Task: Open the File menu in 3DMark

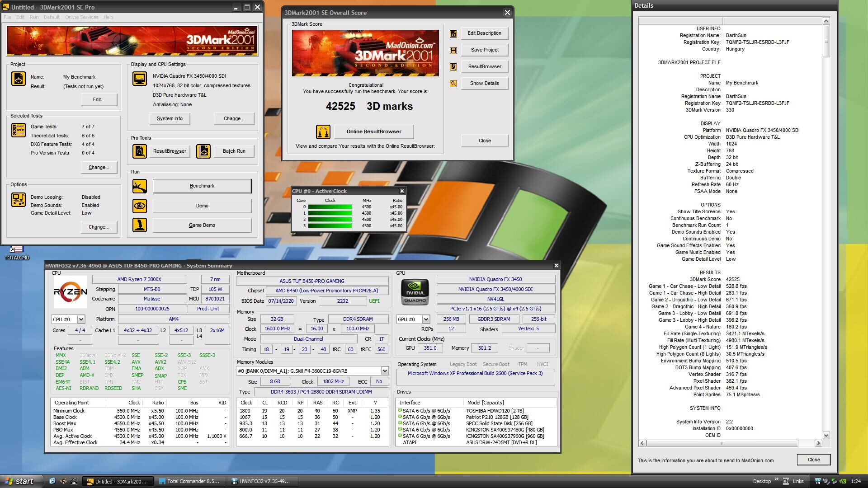Action: pyautogui.click(x=7, y=17)
